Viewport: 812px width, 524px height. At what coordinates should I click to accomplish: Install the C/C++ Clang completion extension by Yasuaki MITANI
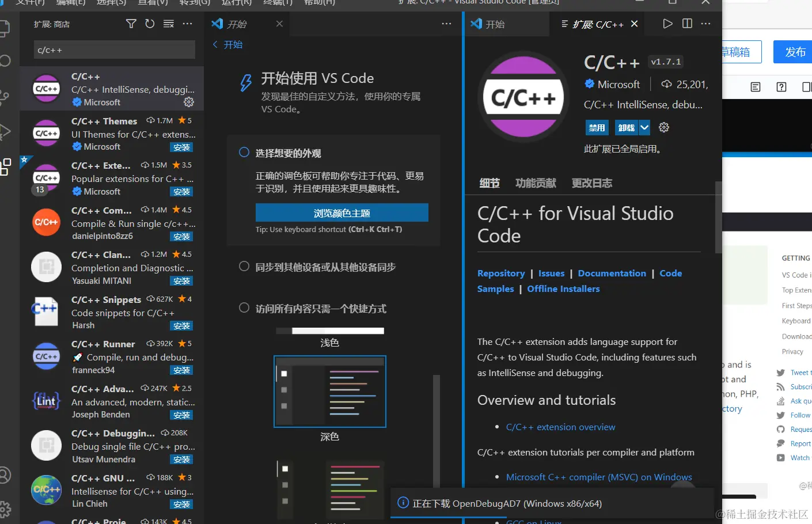[x=181, y=281]
